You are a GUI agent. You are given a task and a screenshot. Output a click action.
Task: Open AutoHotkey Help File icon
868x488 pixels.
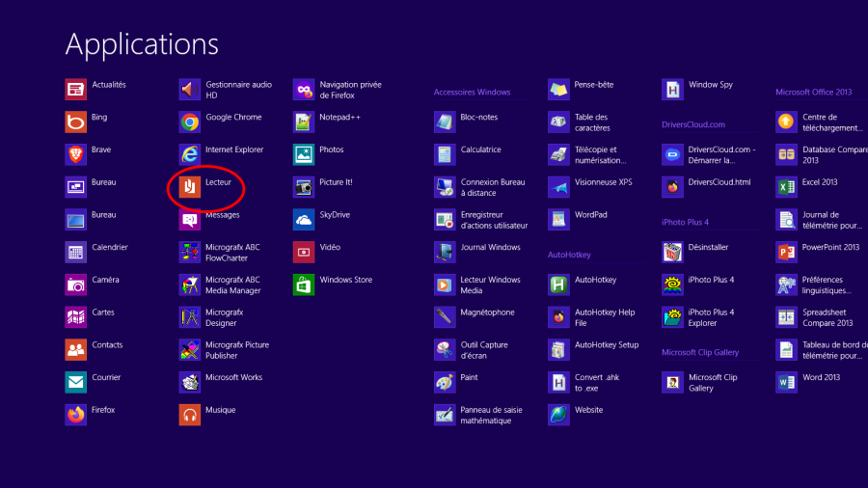[x=559, y=317]
